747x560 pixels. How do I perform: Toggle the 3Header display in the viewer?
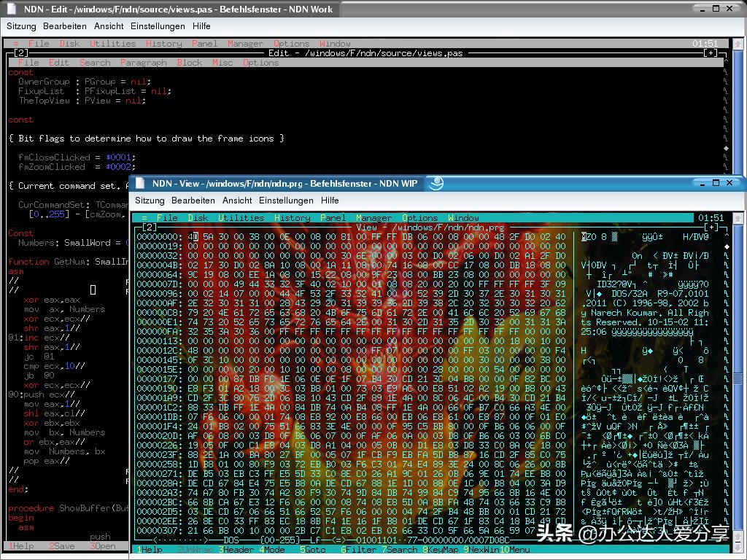click(236, 550)
